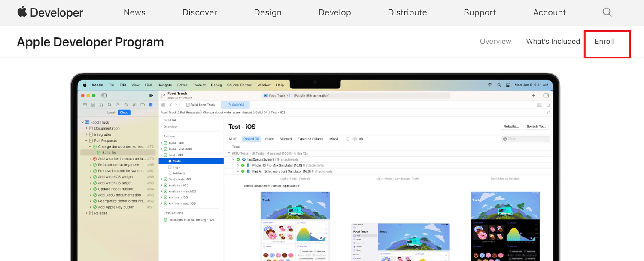Click the Filter search field
The width and height of the screenshot is (644, 261).
click(526, 139)
